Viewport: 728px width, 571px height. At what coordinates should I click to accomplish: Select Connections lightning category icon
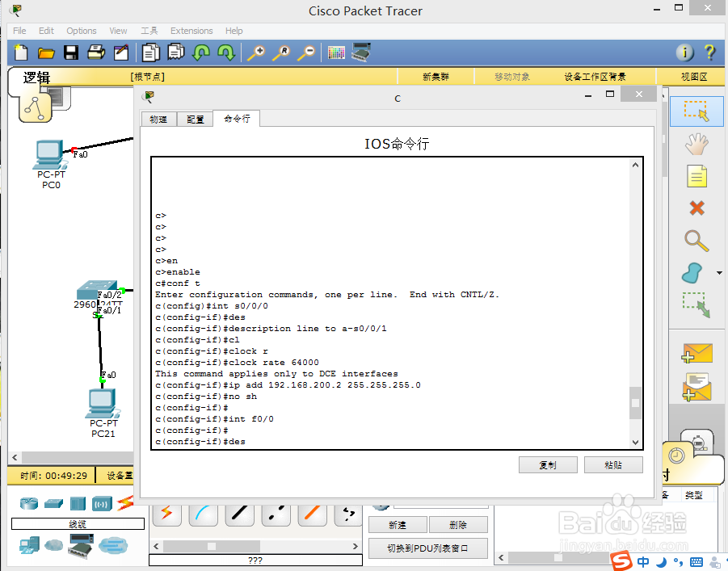tap(125, 503)
